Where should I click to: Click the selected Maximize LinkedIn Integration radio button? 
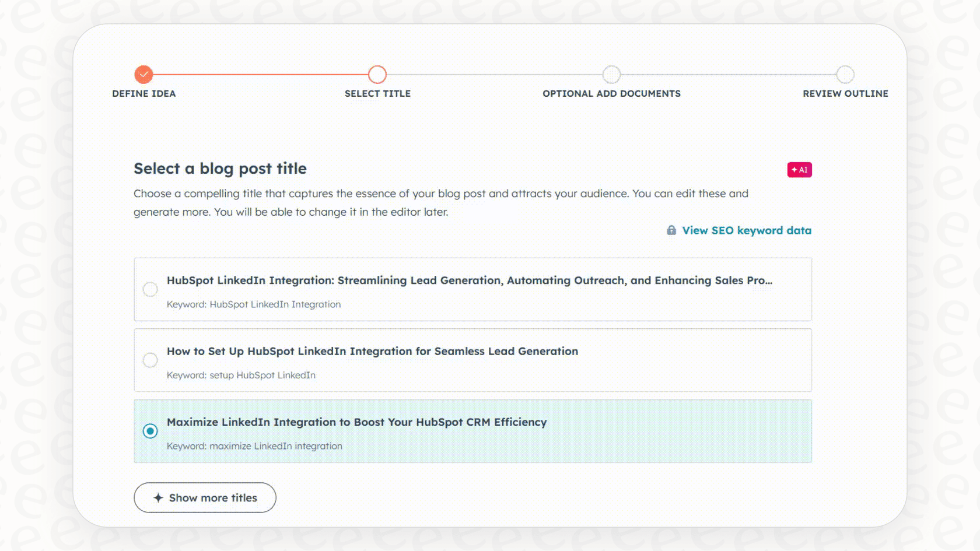point(150,431)
